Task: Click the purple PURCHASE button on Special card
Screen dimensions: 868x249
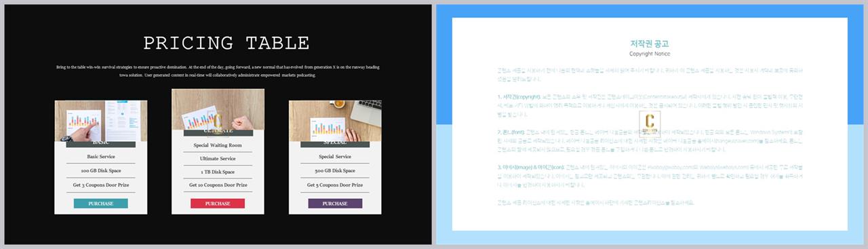Action: click(335, 203)
